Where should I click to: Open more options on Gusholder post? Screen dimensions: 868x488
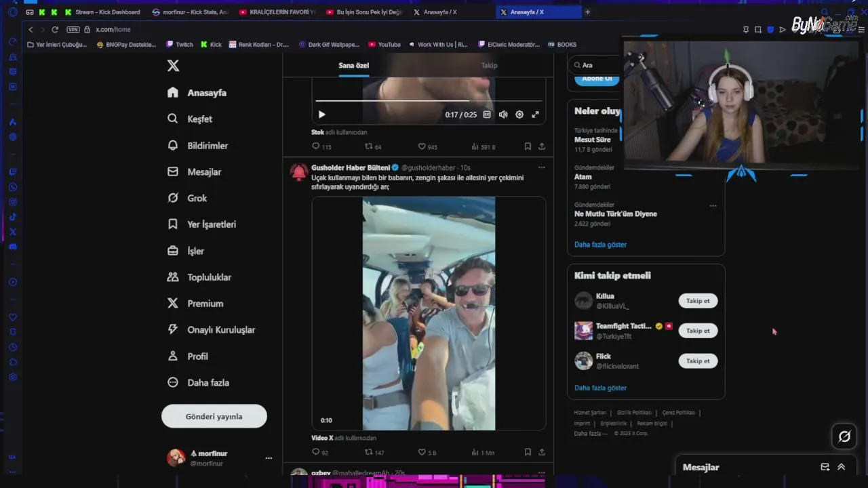pyautogui.click(x=541, y=167)
